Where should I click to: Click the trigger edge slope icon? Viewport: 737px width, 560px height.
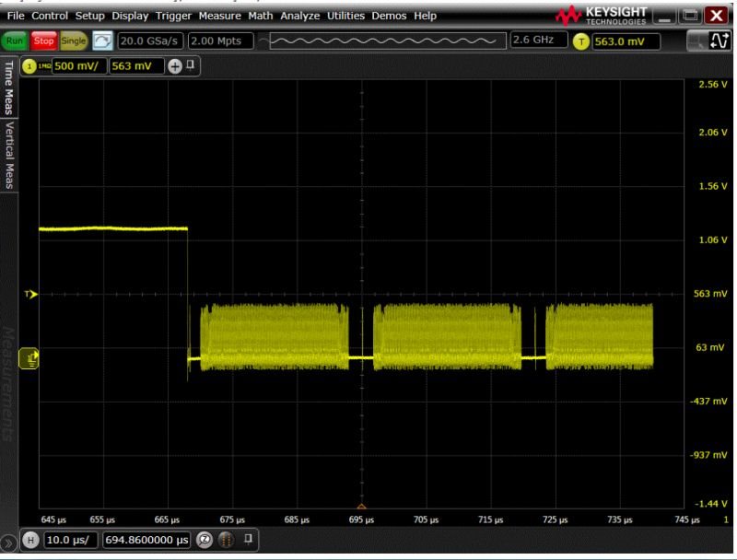(719, 41)
